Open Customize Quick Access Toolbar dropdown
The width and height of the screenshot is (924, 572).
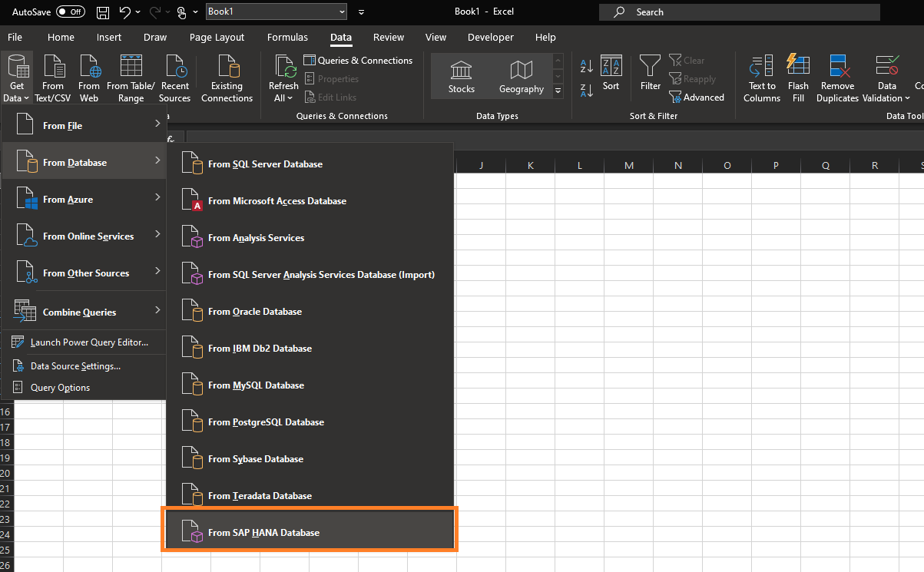362,12
